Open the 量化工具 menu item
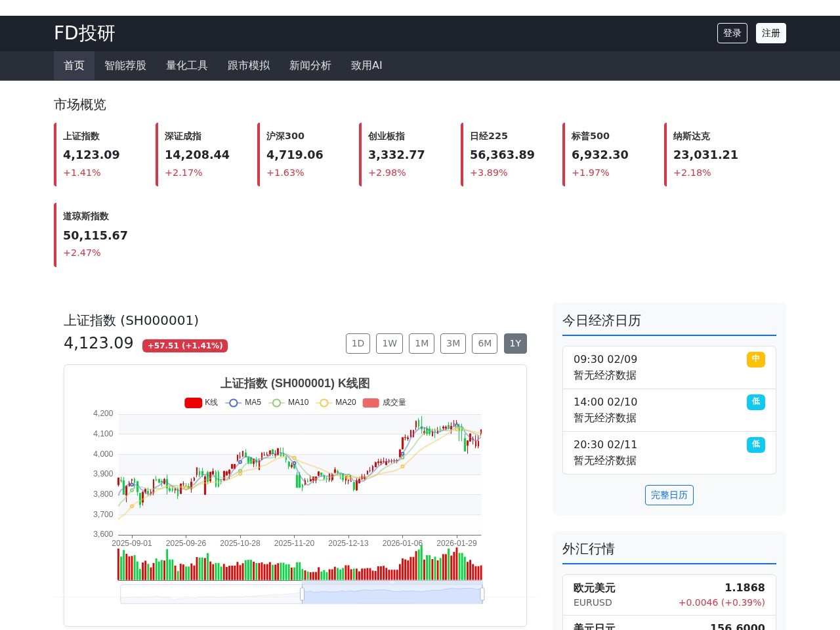Screen dimensions: 840x630 [187, 66]
